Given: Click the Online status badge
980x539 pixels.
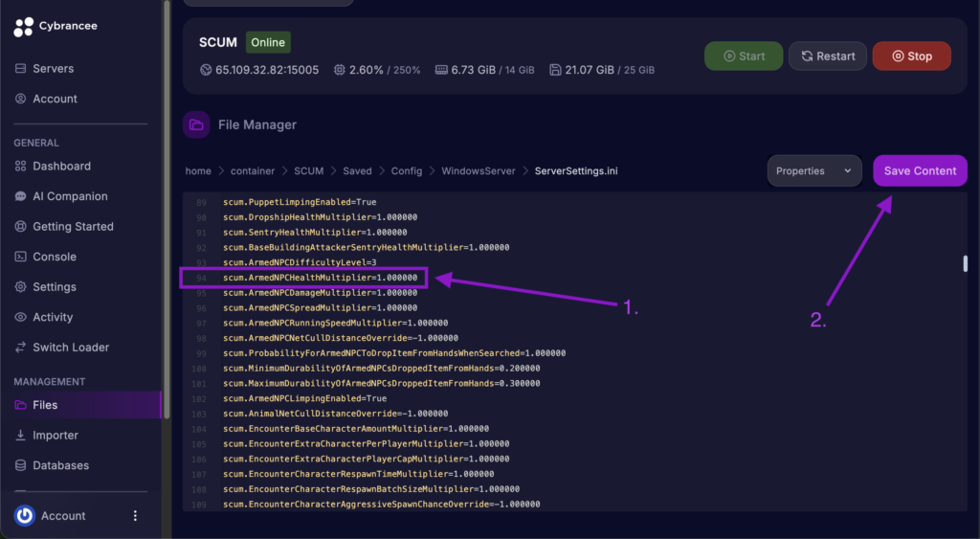Looking at the screenshot, I should (x=268, y=42).
